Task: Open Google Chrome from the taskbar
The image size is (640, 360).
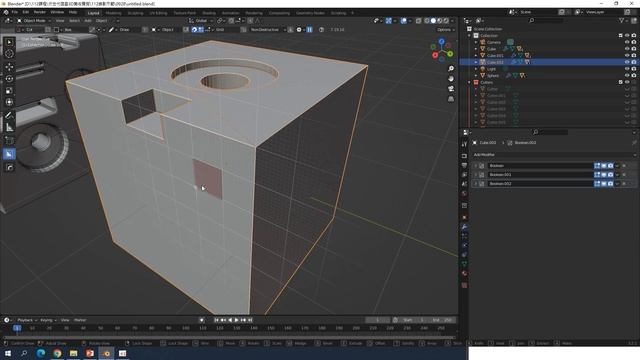Action: coord(57,353)
